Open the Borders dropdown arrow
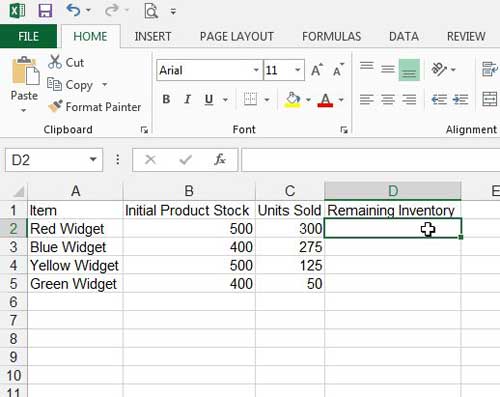500x397 pixels. (267, 100)
